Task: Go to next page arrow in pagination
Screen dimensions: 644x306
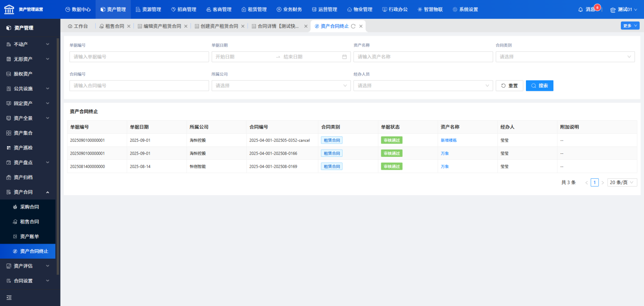Action: point(602,183)
